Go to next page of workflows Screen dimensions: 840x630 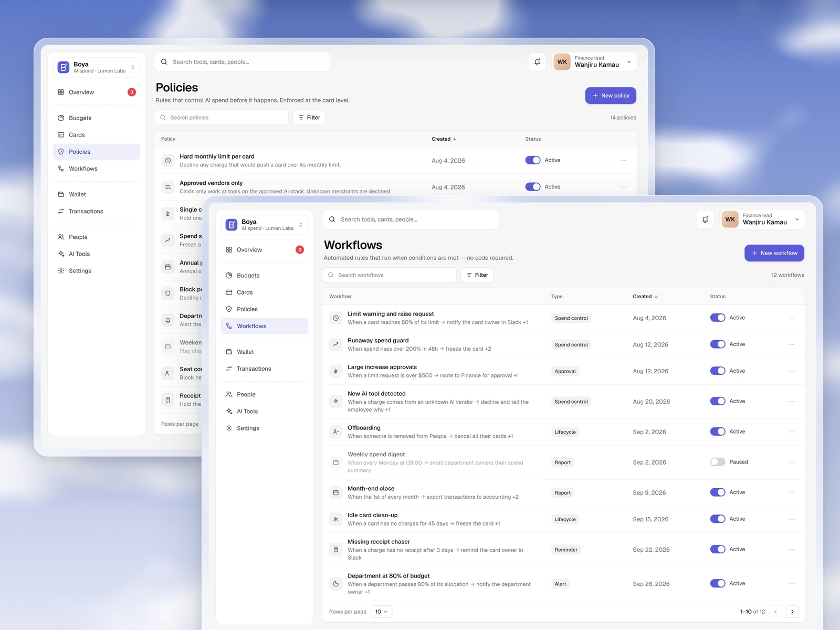pyautogui.click(x=793, y=612)
